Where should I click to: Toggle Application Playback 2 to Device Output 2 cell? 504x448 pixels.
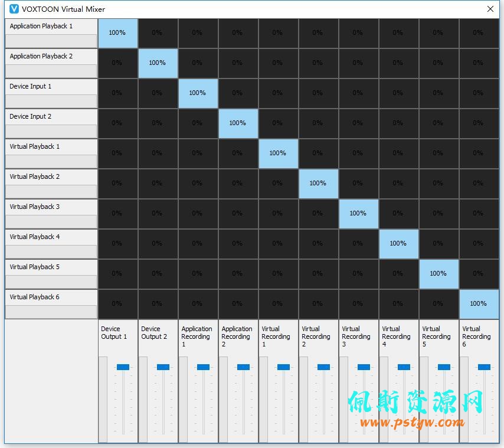[x=158, y=63]
